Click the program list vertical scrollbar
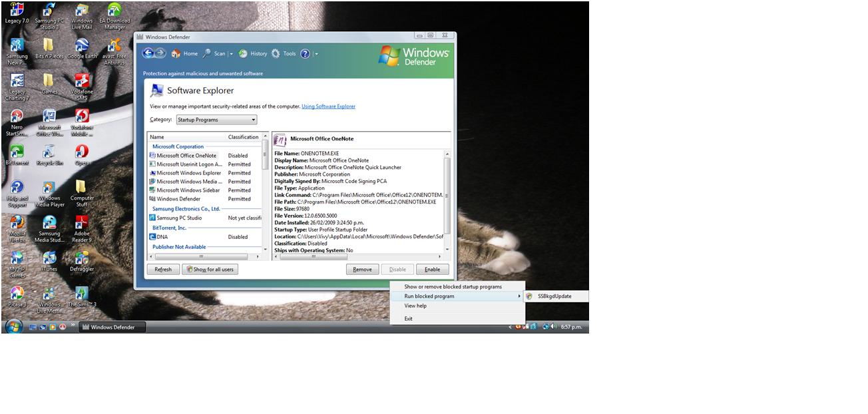This screenshot has width=868, height=414. (x=266, y=193)
